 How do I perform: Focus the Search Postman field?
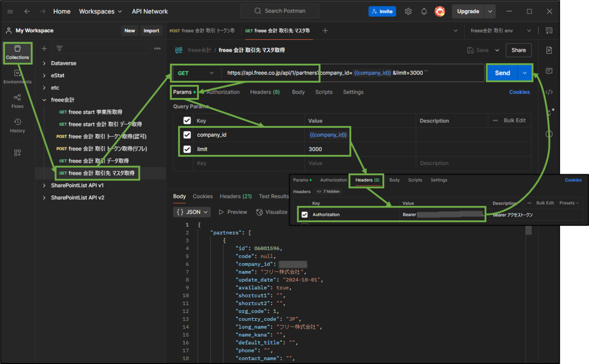[x=280, y=11]
